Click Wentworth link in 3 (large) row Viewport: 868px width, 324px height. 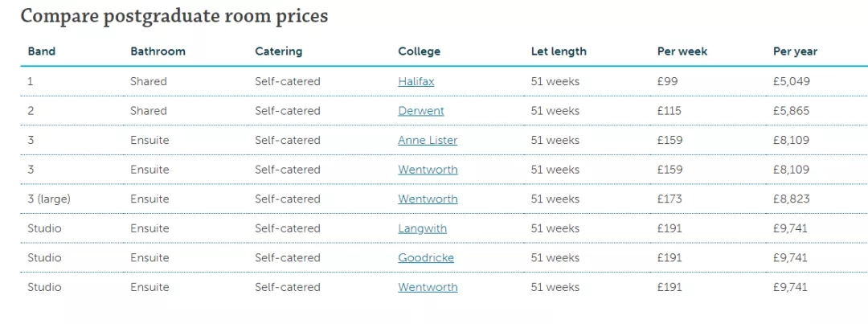[x=428, y=199]
